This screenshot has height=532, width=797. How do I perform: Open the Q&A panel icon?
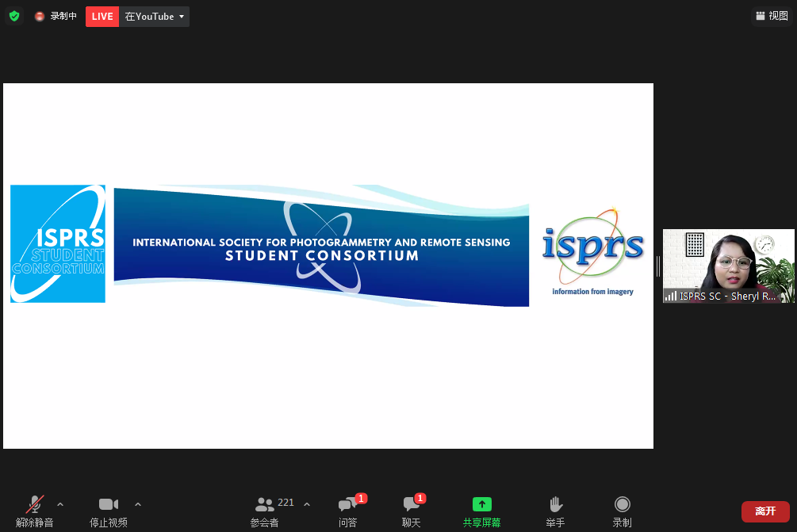347,504
